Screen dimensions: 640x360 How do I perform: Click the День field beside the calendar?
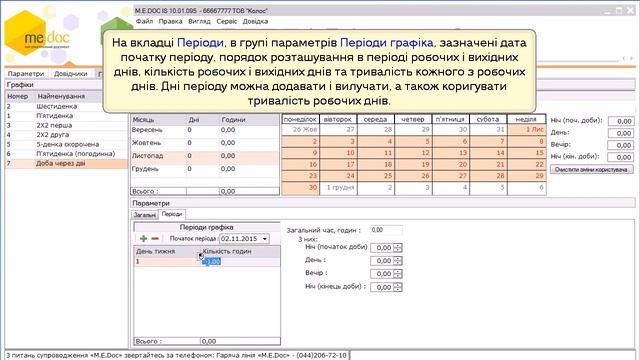pyautogui.click(x=620, y=133)
